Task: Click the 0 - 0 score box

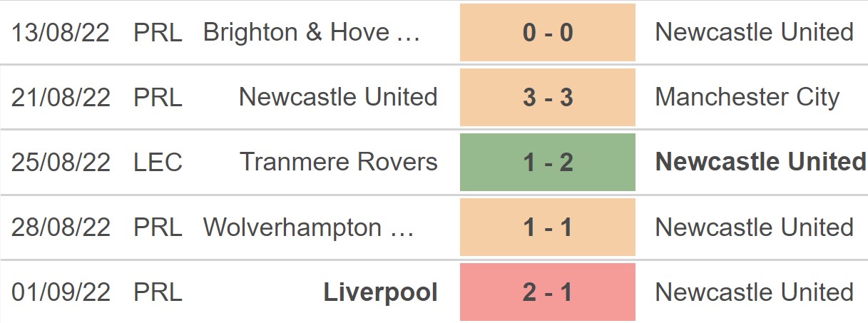Action: 547,33
